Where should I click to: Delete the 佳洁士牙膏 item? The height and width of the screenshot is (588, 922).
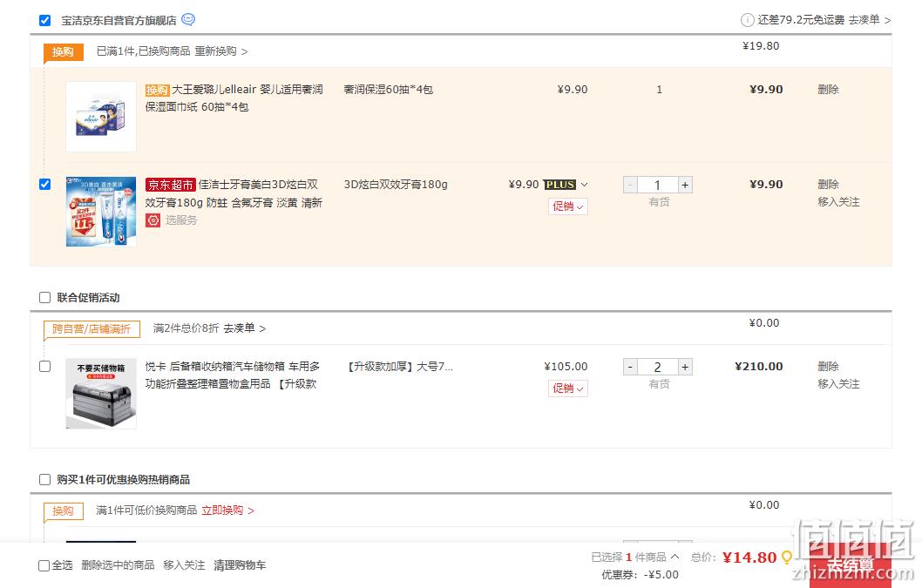point(828,185)
